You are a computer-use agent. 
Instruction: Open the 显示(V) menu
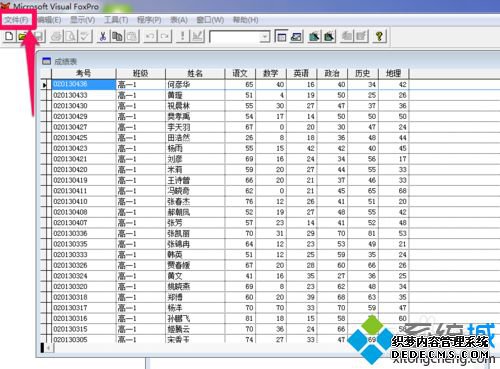(83, 20)
